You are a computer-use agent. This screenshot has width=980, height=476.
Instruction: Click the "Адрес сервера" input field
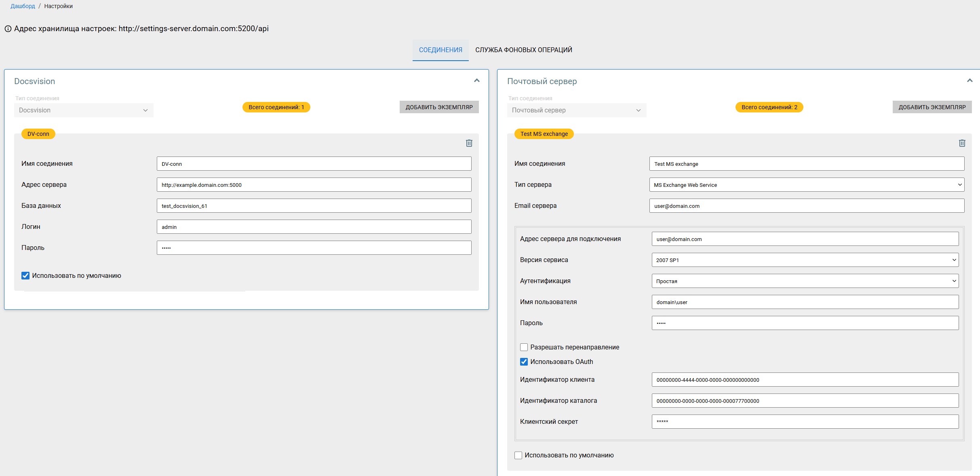(314, 185)
